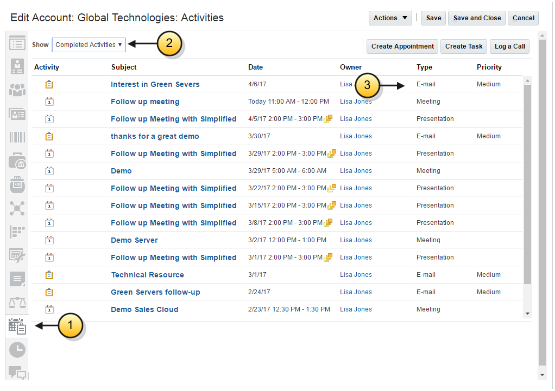The width and height of the screenshot is (555, 391).
Task: Open Interest in Green Severs activity
Action: click(155, 85)
